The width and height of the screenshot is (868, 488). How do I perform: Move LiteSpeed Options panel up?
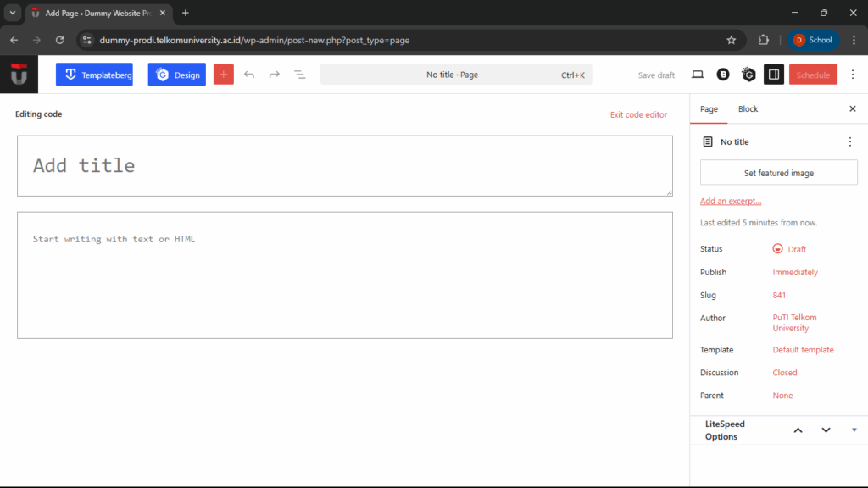coord(798,430)
